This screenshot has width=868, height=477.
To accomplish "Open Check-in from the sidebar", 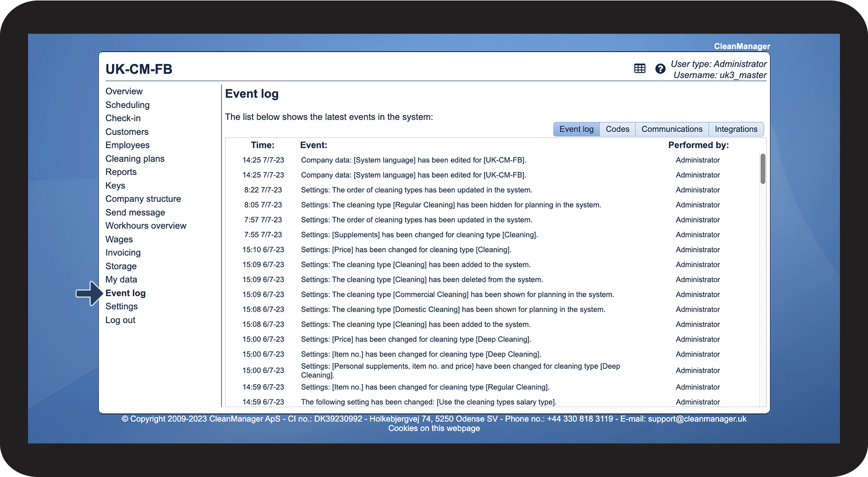I will coord(123,118).
